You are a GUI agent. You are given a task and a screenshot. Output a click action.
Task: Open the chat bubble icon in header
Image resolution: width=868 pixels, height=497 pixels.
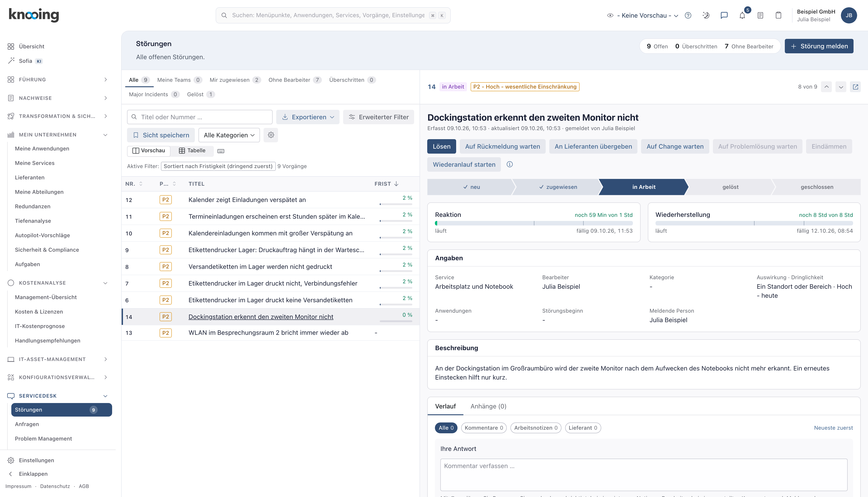[x=724, y=15]
